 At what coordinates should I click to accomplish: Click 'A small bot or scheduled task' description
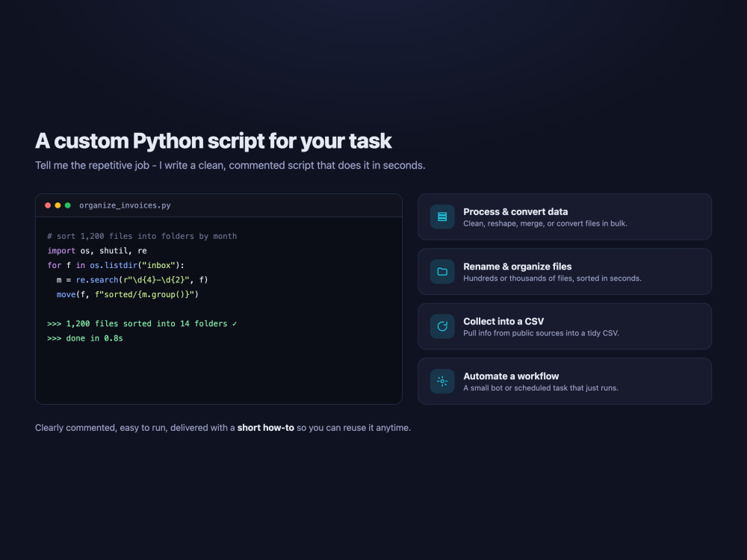[x=541, y=388]
